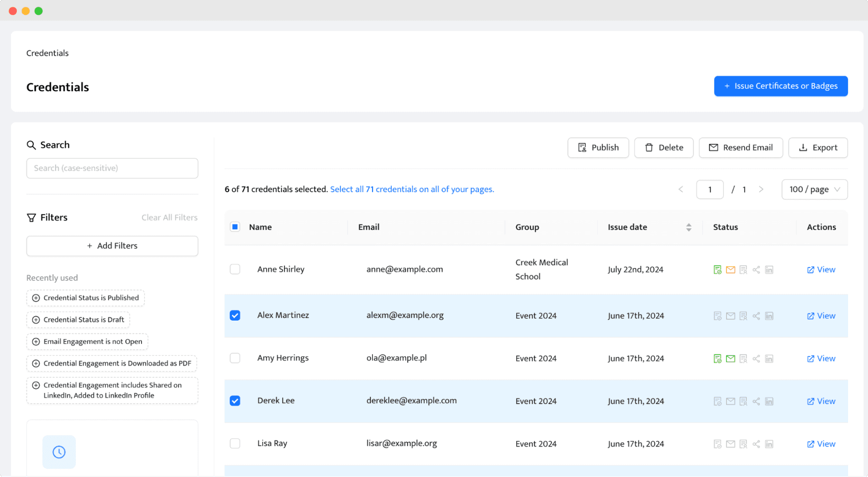Viewport: 868px width, 477px height.
Task: Uncheck the Alex Martinez row checkbox
Action: click(x=235, y=316)
